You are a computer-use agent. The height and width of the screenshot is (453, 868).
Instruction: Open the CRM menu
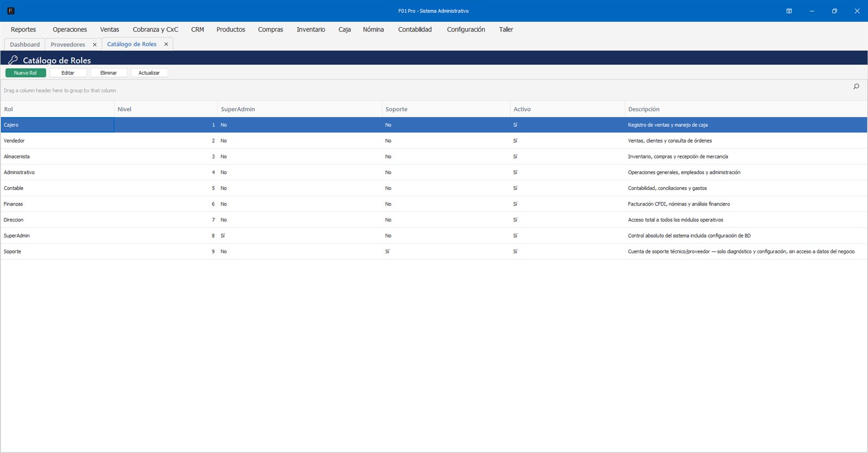[x=197, y=29]
